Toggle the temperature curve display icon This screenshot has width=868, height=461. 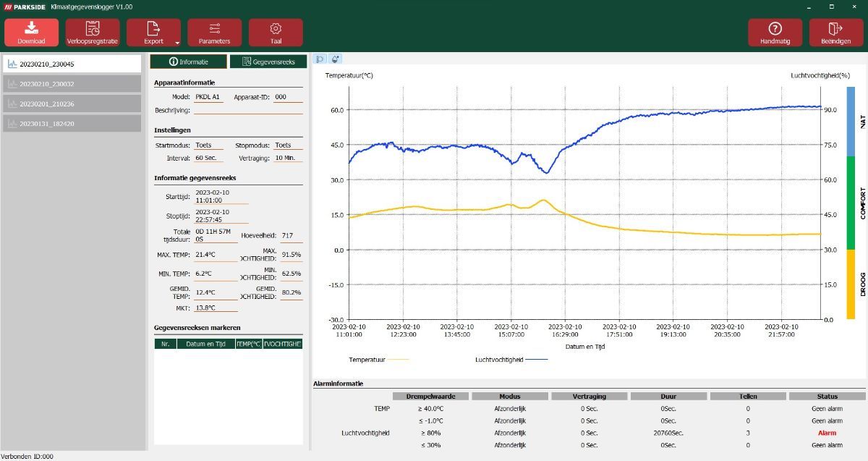(319, 59)
